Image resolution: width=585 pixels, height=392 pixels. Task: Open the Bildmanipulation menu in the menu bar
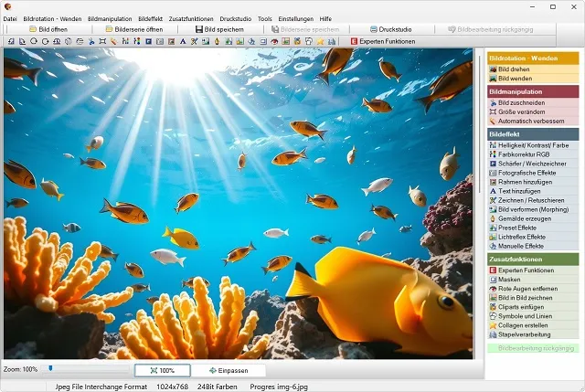tap(110, 18)
